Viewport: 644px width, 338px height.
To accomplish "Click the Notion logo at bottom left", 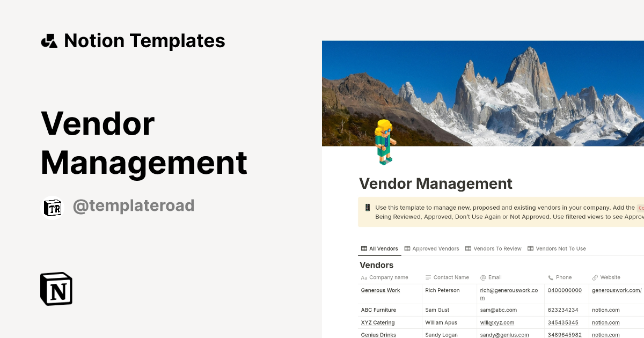I will (x=56, y=289).
